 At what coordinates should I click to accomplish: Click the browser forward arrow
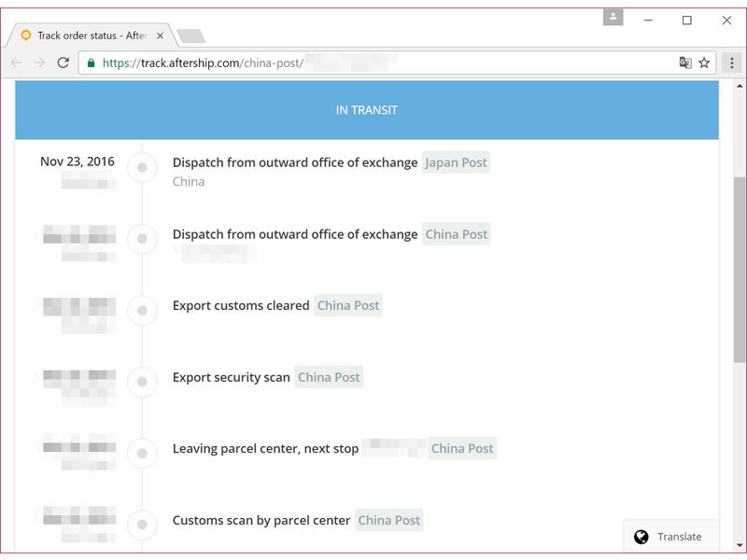tap(39, 63)
